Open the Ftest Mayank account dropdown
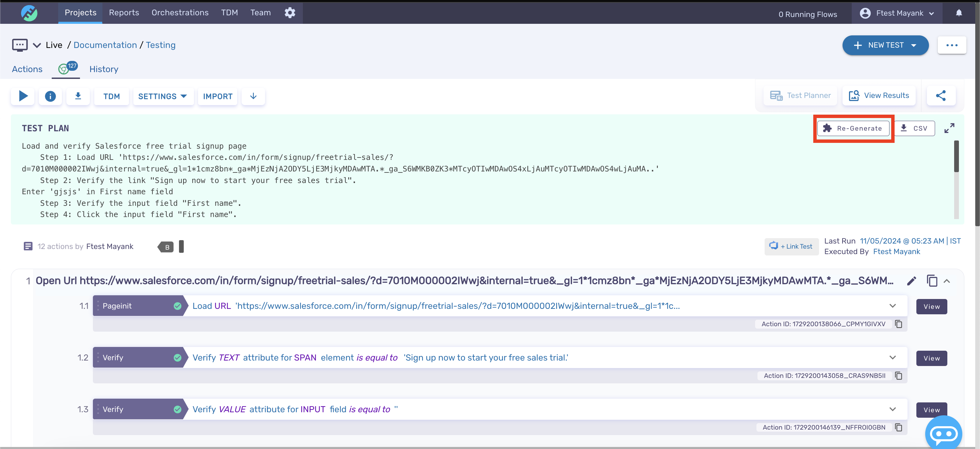The image size is (980, 449). [x=897, y=13]
